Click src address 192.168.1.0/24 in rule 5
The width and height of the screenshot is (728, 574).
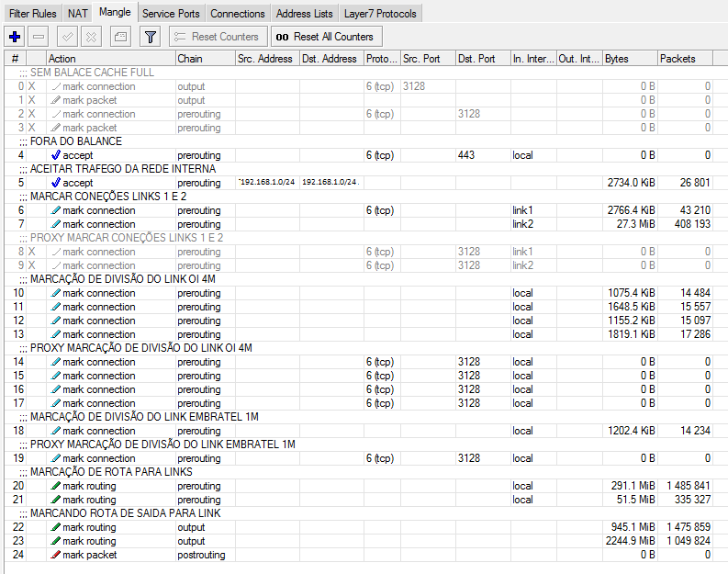click(267, 182)
